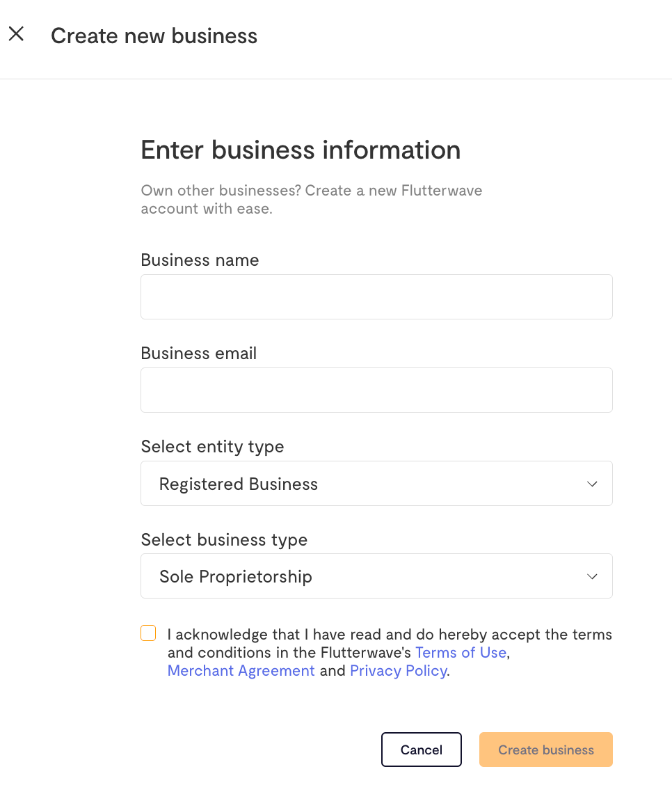Focus the Business name input field
The image size is (672, 792).
(376, 297)
